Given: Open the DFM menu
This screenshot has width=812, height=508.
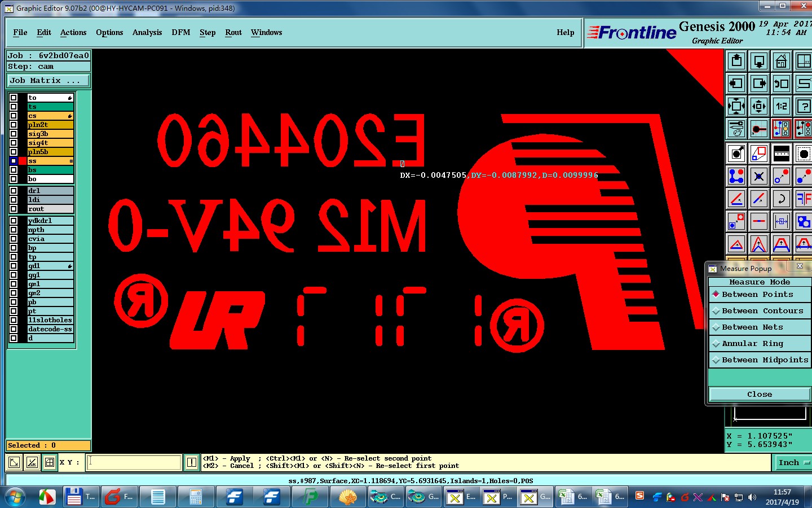Looking at the screenshot, I should coord(181,33).
